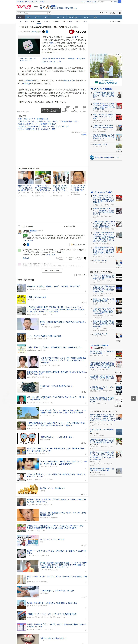The image size is (138, 644).
Task: Open the トップ tab
Action: coord(20,17)
